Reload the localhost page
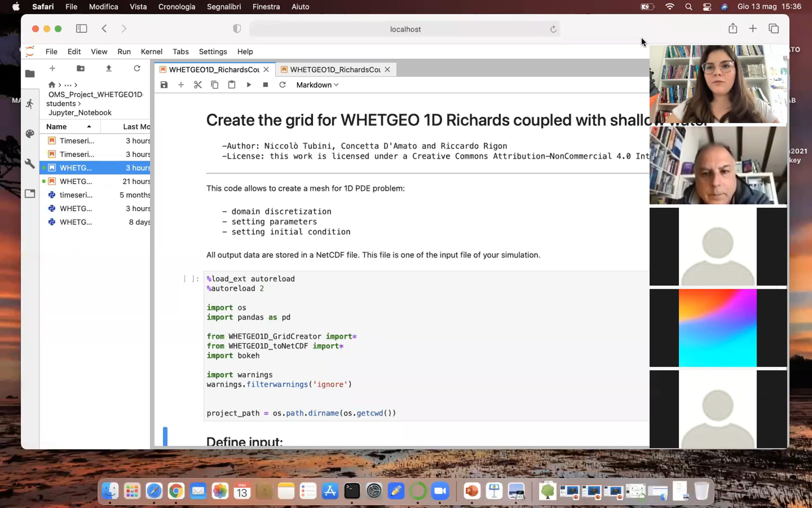Screen dimensions: 812x508 (x=553, y=29)
